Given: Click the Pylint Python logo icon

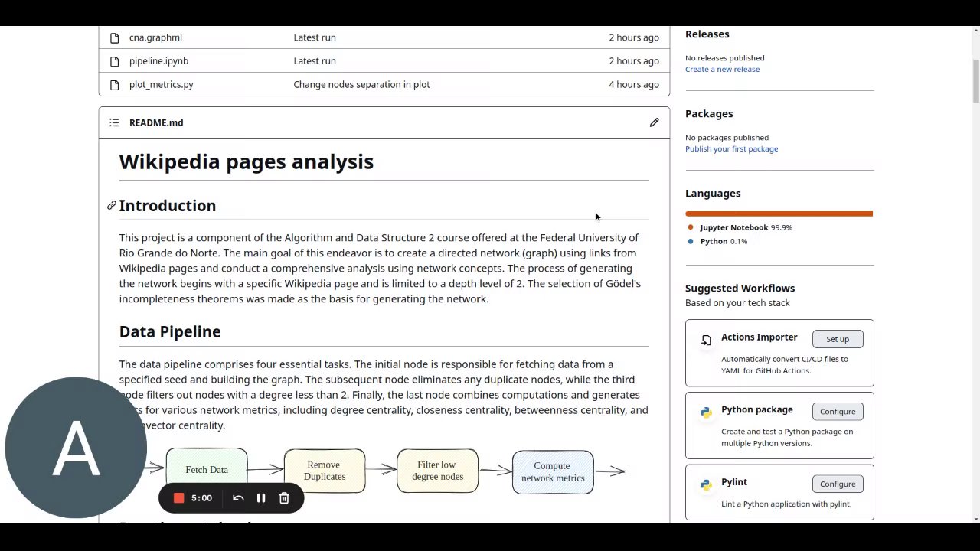Looking at the screenshot, I should (x=706, y=485).
